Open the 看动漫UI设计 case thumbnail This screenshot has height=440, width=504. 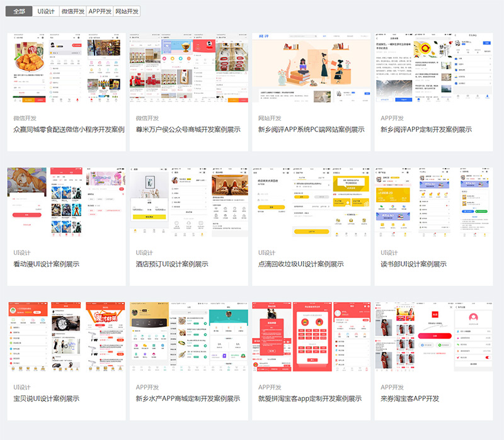pyautogui.click(x=66, y=203)
